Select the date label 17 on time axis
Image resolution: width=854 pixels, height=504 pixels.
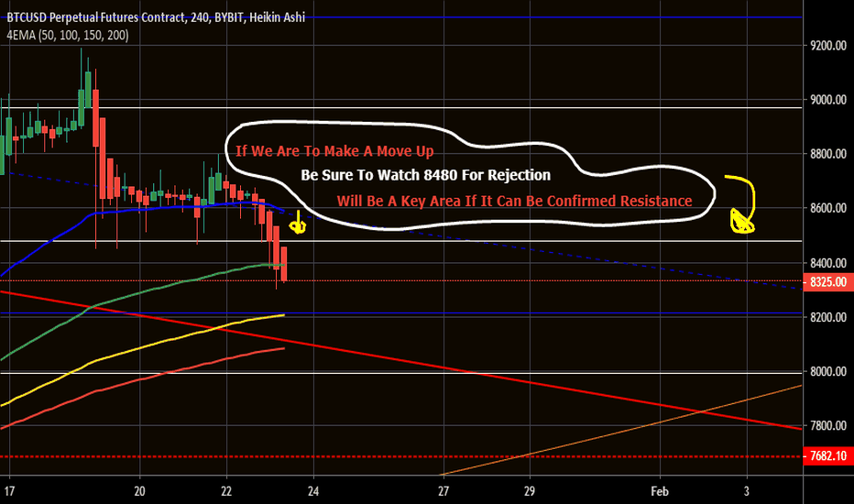(x=9, y=491)
